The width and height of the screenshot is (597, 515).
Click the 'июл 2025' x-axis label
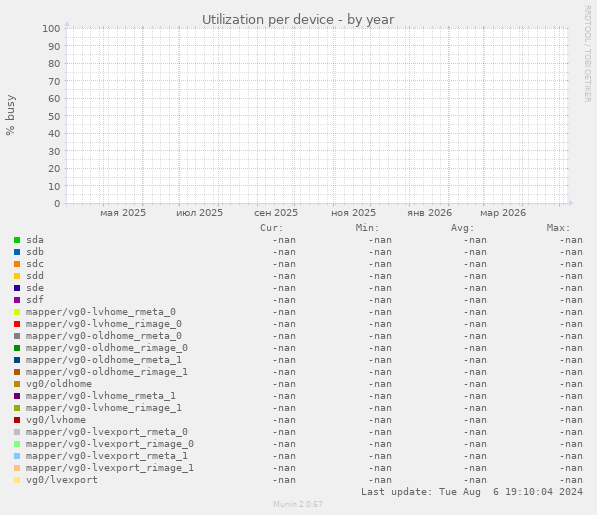[200, 213]
